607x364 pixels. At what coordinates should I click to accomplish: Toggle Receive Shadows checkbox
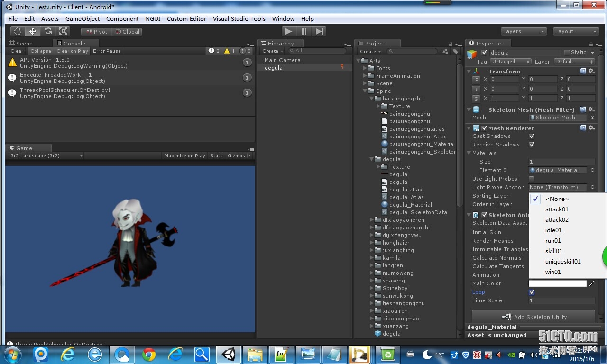532,145
